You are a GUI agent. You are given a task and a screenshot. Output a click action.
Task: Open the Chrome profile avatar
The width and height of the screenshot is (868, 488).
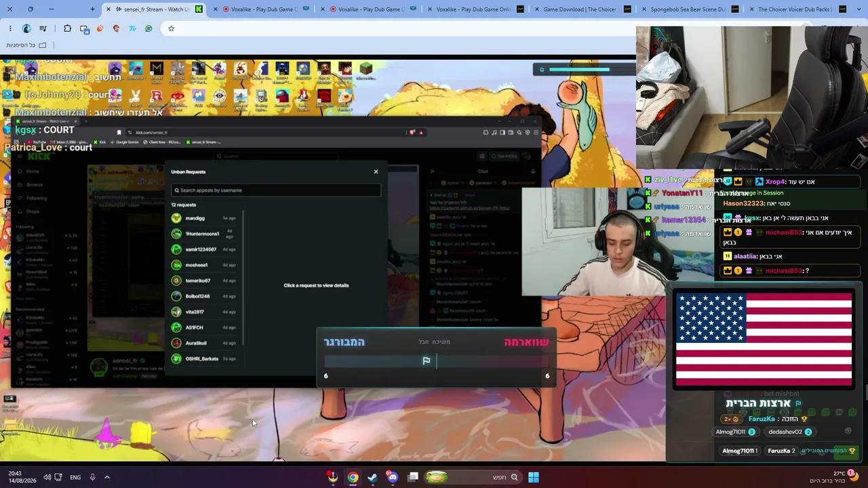(x=26, y=28)
